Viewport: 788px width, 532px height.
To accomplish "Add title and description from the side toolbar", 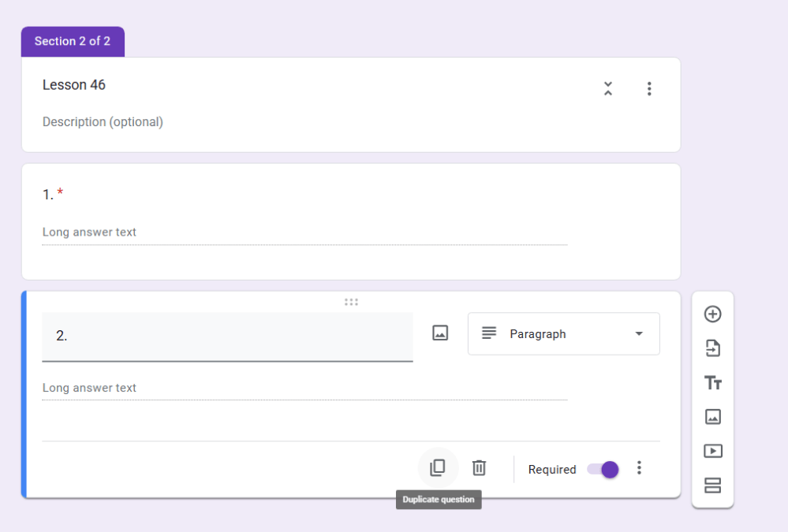I will point(712,383).
